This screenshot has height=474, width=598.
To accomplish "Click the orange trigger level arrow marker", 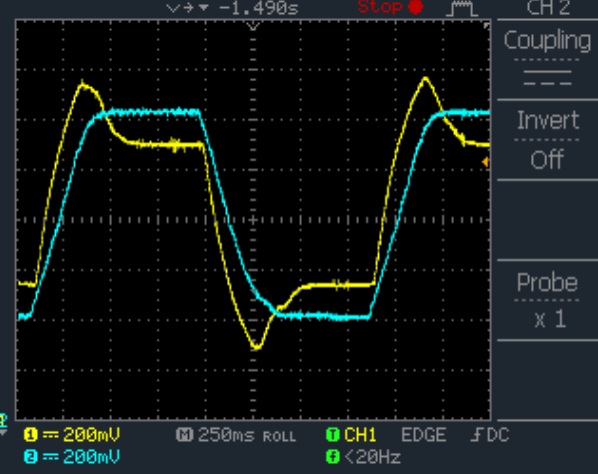I will pyautogui.click(x=485, y=162).
